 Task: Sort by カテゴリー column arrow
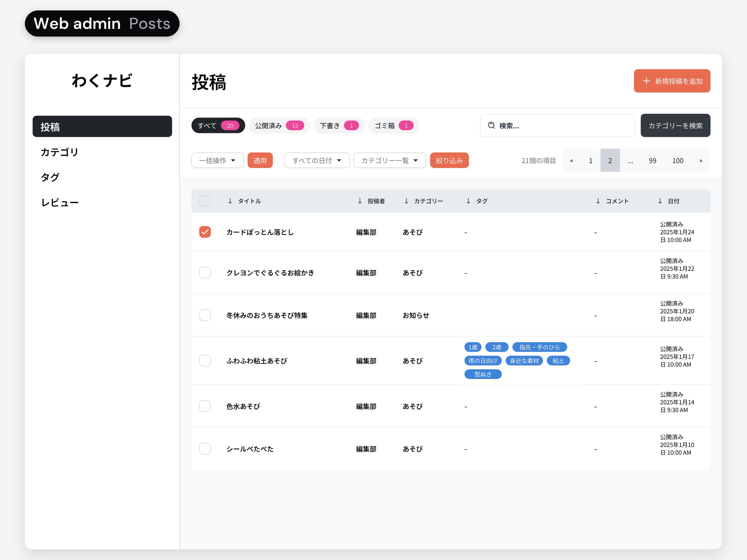coord(406,201)
